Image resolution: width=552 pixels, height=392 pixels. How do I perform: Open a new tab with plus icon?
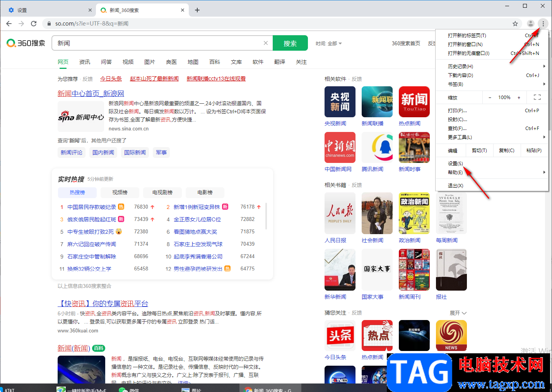[197, 10]
